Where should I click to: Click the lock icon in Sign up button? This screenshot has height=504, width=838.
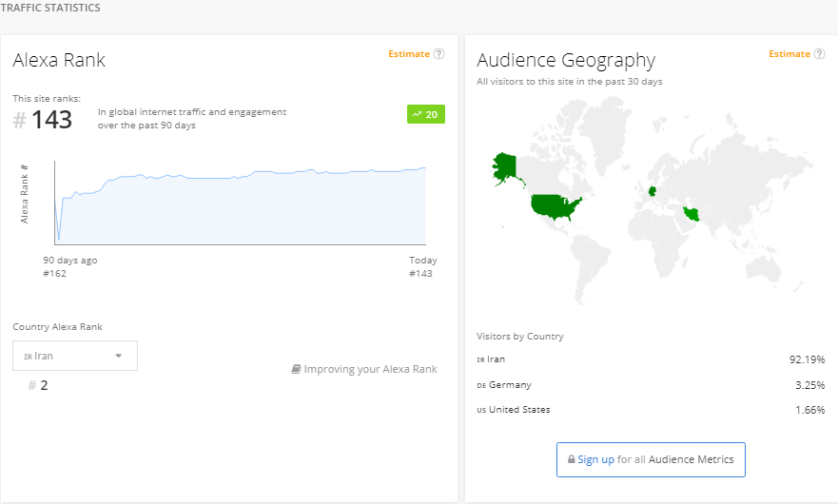(572, 459)
